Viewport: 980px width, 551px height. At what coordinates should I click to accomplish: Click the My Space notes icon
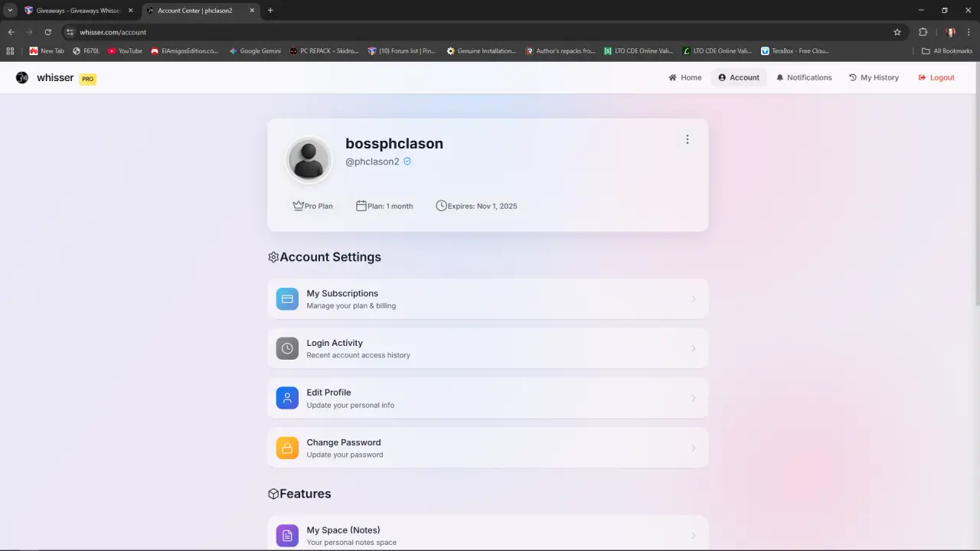point(287,535)
